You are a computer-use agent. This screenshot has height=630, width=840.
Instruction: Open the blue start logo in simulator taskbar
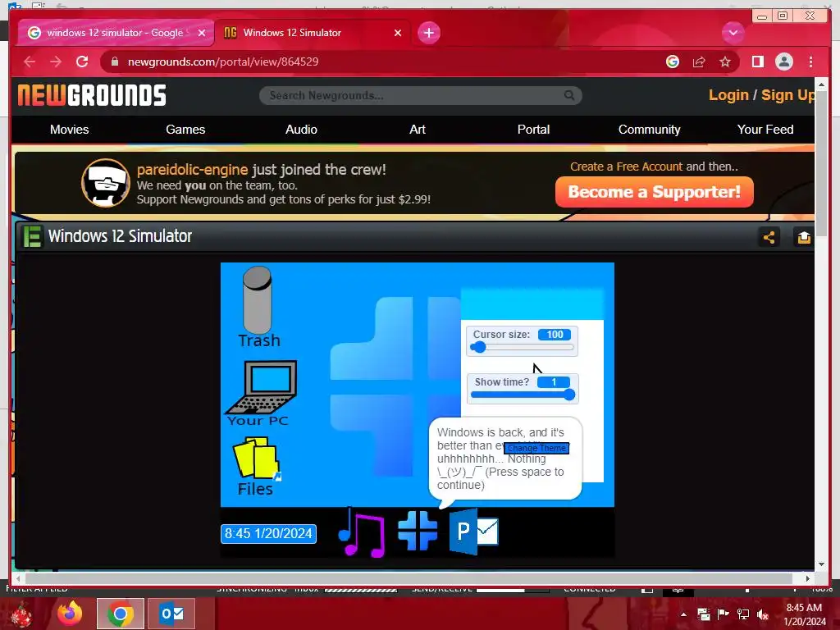click(x=418, y=531)
